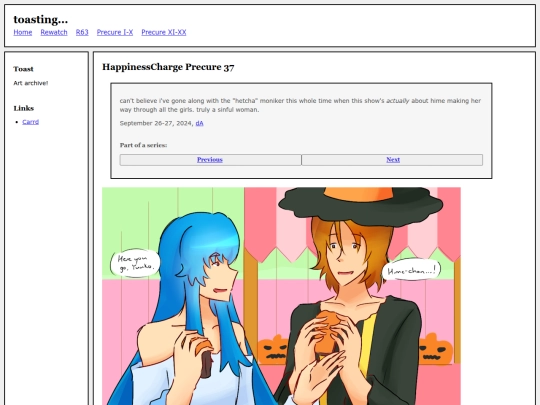The image size is (540, 405).
Task: Click the HappinessCharge Precure 37 heading
Action: pyautogui.click(x=168, y=67)
